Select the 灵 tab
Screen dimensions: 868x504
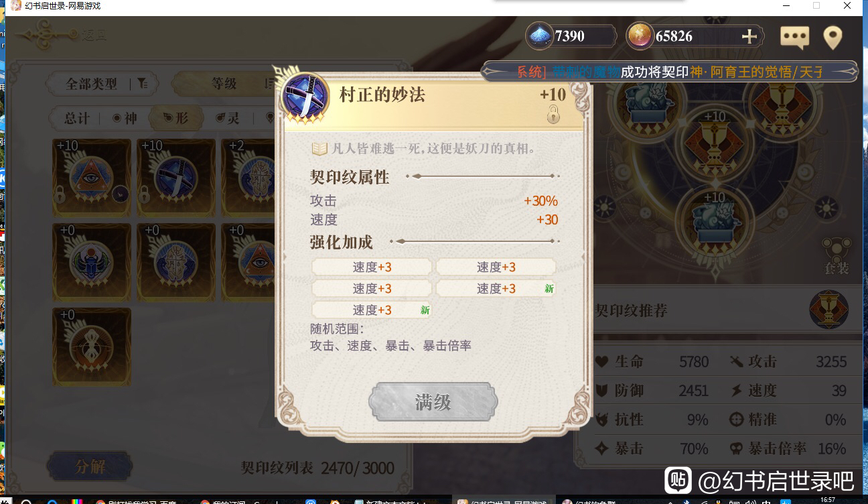[x=228, y=118]
